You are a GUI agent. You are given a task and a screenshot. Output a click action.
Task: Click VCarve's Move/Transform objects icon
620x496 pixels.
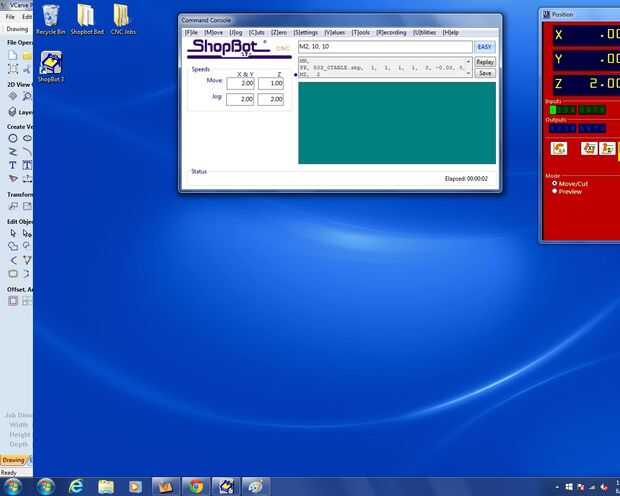click(13, 206)
